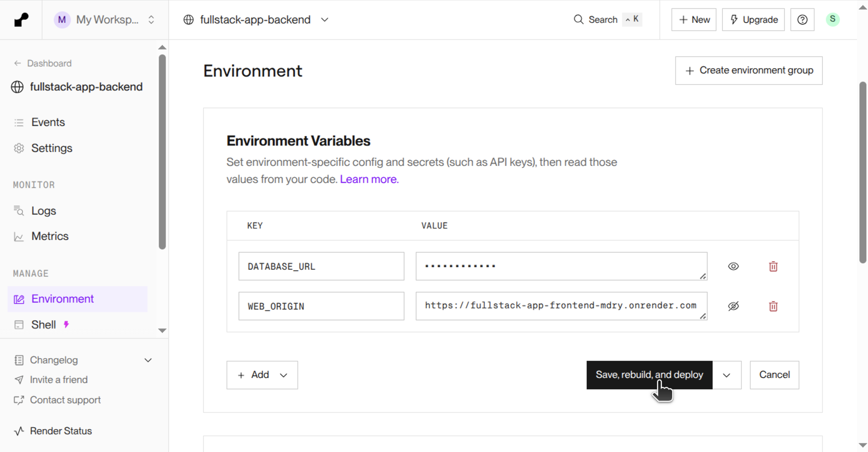The image size is (868, 452).
Task: Hide the WEB_ORIGIN value with crossed eye
Action: (x=733, y=306)
